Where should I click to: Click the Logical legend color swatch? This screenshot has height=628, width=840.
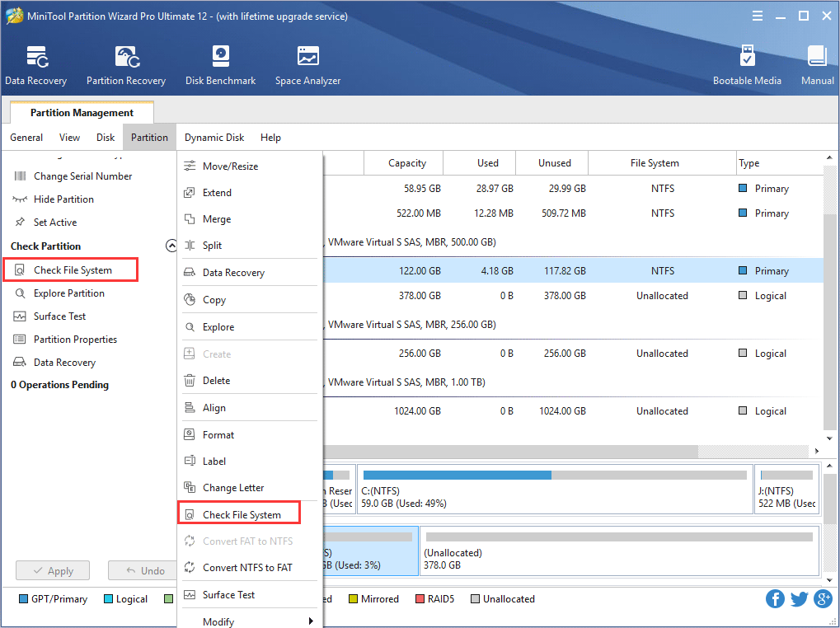[107, 599]
